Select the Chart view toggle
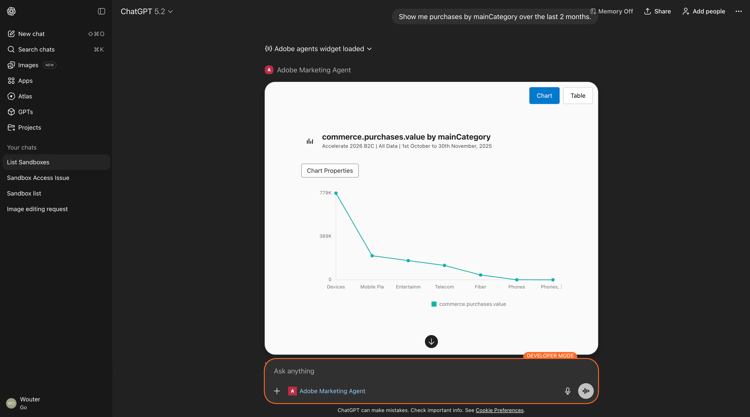750x417 pixels. click(x=544, y=96)
